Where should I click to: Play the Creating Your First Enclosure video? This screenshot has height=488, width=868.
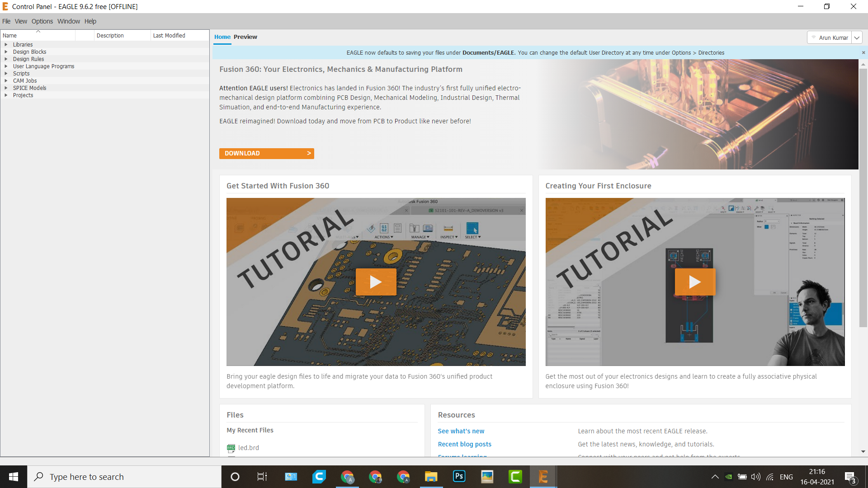tap(695, 282)
